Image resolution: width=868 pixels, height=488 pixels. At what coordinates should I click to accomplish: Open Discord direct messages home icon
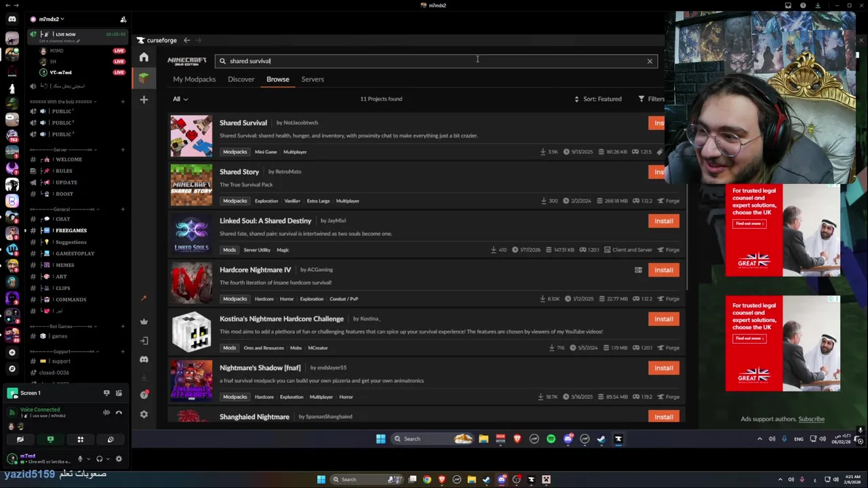[12, 20]
